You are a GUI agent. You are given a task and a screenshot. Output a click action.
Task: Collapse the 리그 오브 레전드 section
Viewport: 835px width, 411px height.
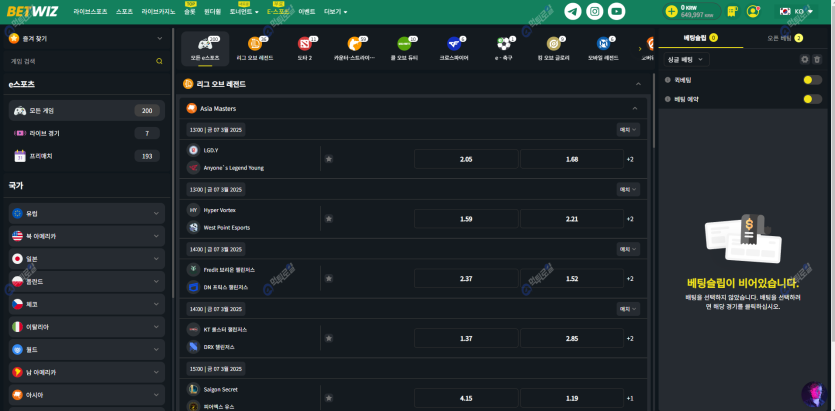click(638, 84)
